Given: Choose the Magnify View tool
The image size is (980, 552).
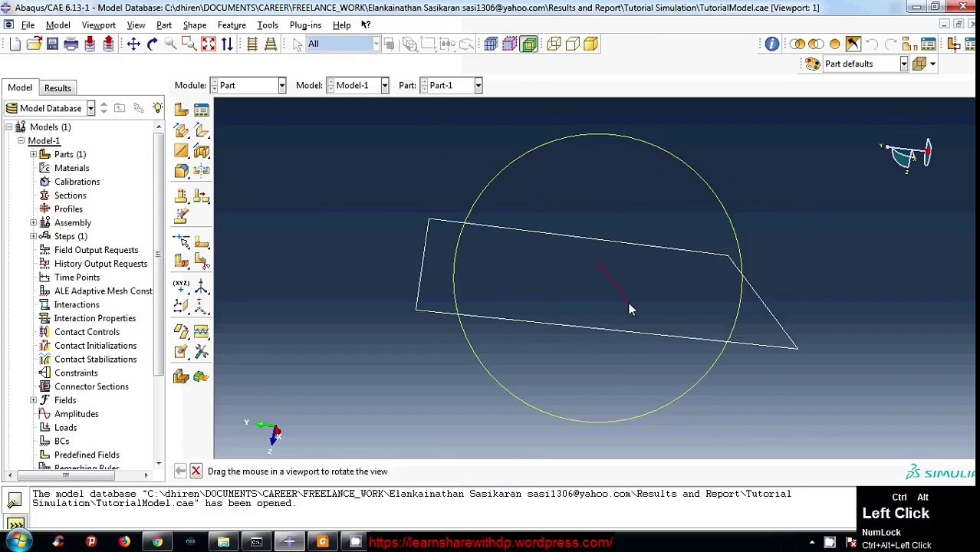Looking at the screenshot, I should (x=170, y=44).
